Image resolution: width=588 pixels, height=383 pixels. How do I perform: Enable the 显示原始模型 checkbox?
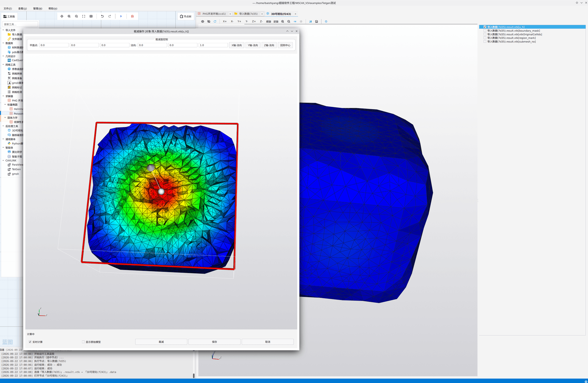tap(83, 342)
